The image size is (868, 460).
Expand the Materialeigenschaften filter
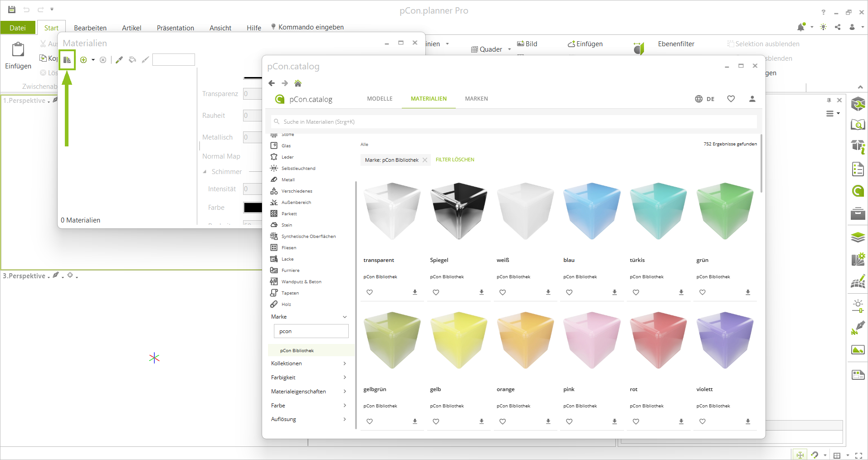pyautogui.click(x=345, y=392)
